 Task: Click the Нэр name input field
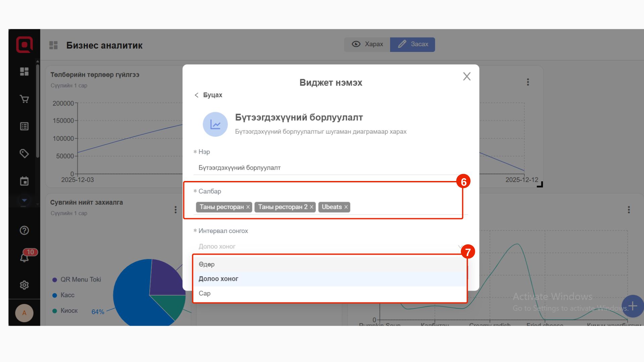[329, 168]
